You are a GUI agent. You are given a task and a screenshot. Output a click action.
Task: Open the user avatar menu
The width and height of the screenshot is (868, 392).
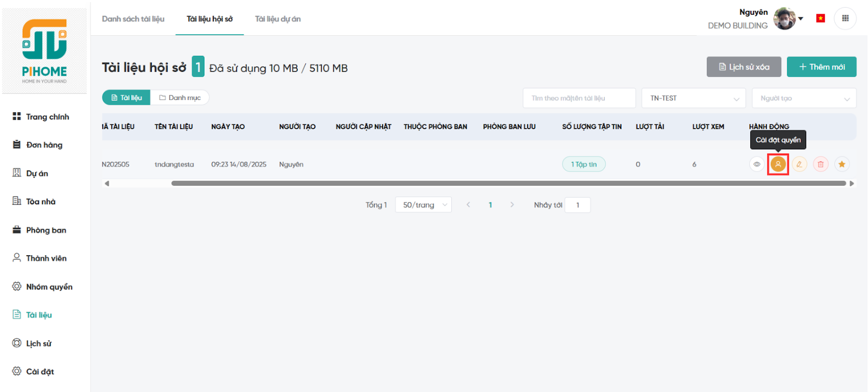[785, 18]
